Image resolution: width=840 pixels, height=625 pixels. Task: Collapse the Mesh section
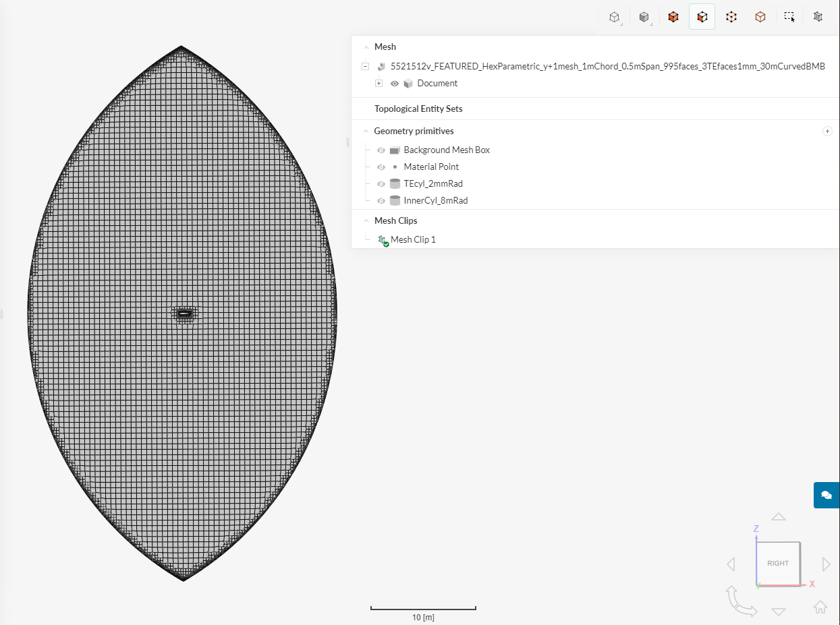point(366,47)
